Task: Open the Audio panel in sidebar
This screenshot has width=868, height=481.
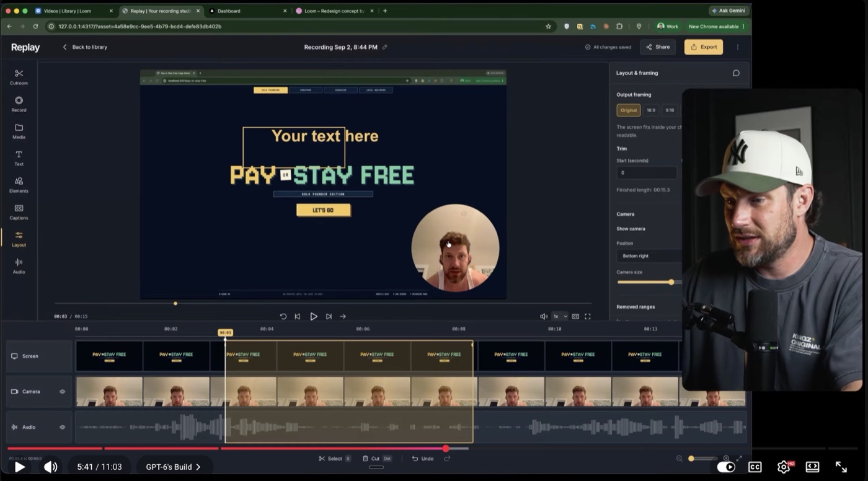Action: point(19,266)
